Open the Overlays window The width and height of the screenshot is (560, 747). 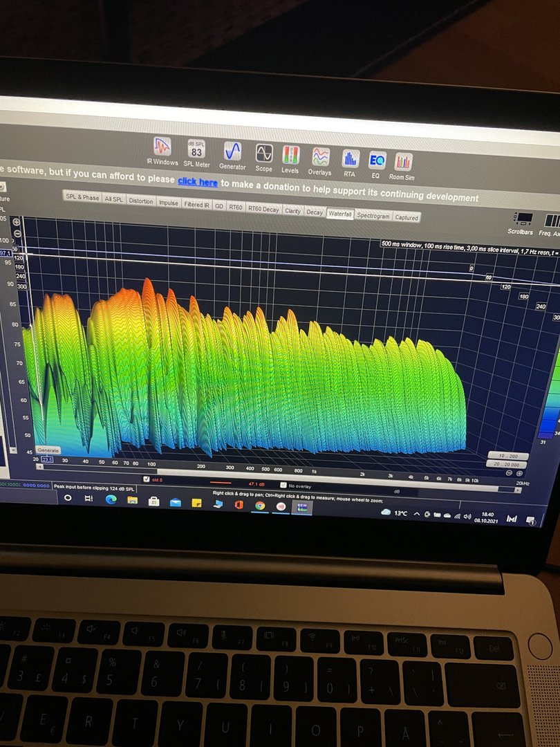click(x=320, y=161)
